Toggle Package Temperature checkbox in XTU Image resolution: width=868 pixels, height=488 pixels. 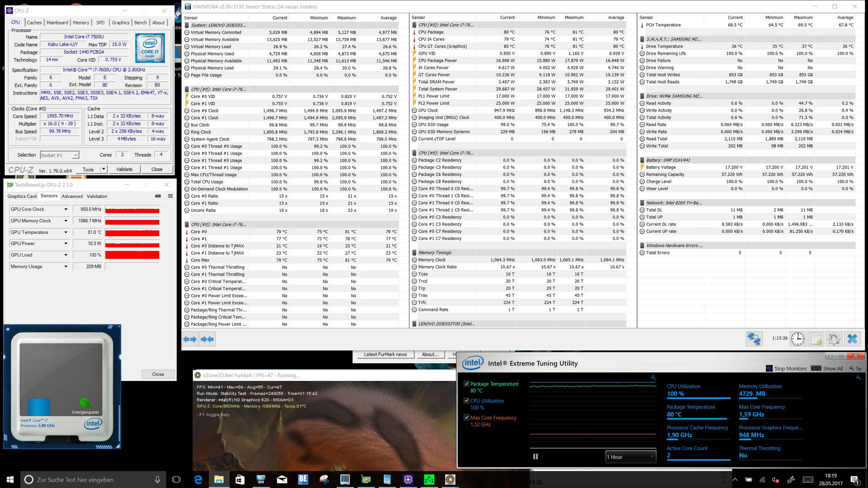[x=466, y=384]
